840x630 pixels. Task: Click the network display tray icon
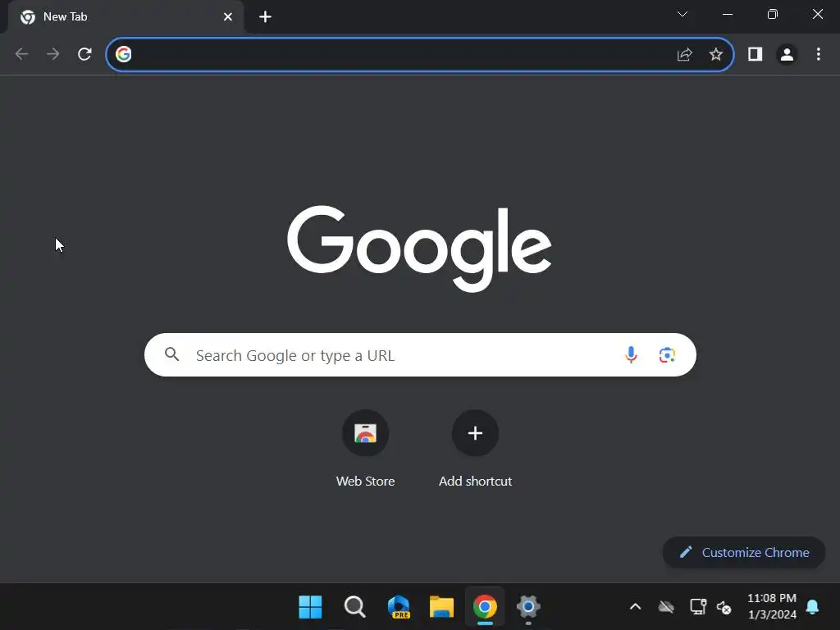[698, 606]
